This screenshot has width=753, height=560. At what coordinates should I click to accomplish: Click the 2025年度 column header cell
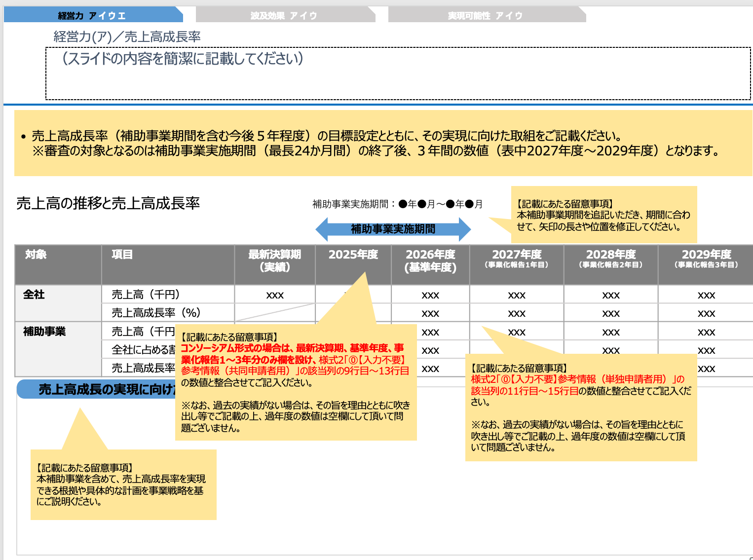[x=353, y=256]
